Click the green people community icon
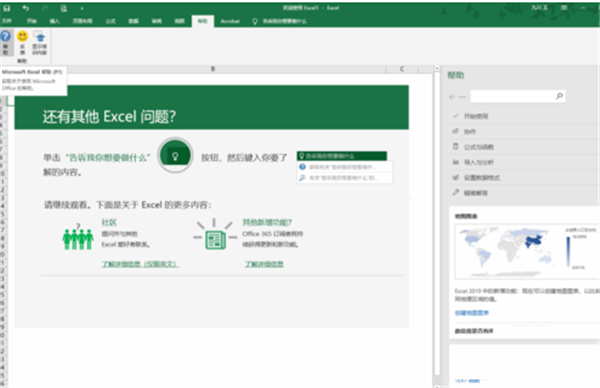 [78, 237]
